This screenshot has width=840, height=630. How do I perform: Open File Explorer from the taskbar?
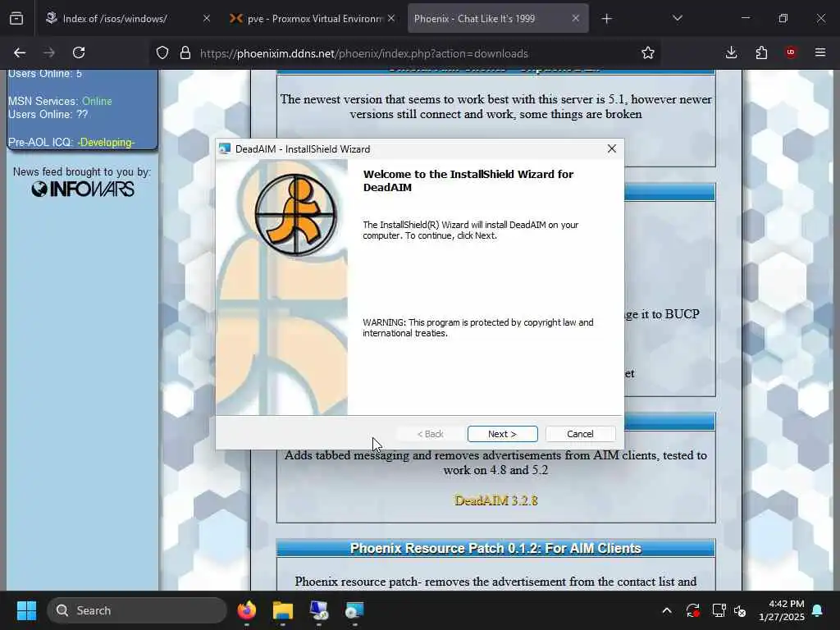tap(282, 610)
